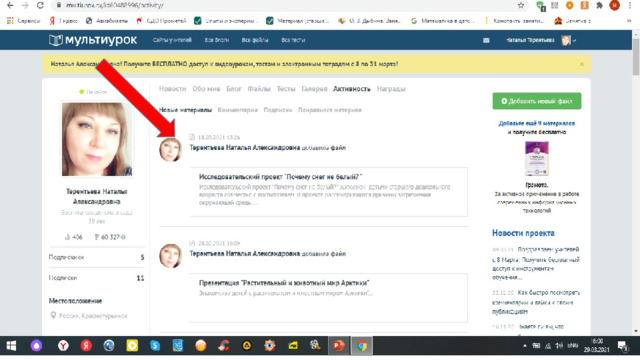Switch to Chrome in the taskbar
The image size is (640, 360).
pos(362,346)
